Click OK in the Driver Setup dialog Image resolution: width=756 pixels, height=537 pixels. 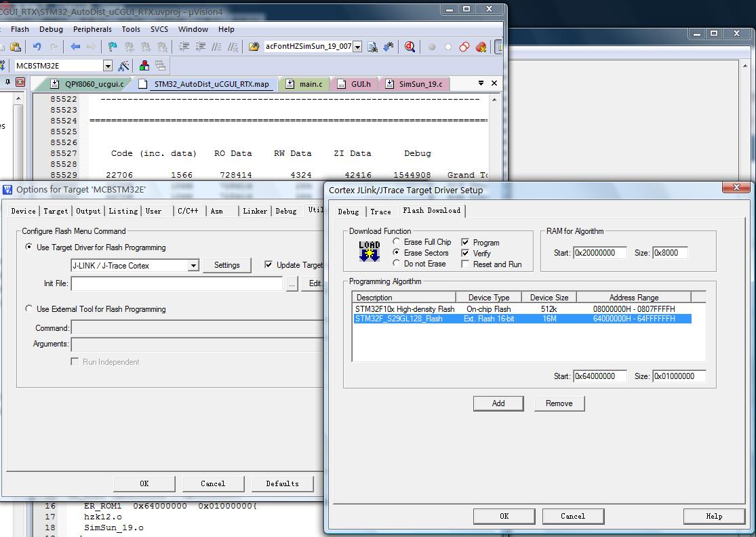pyautogui.click(x=504, y=516)
